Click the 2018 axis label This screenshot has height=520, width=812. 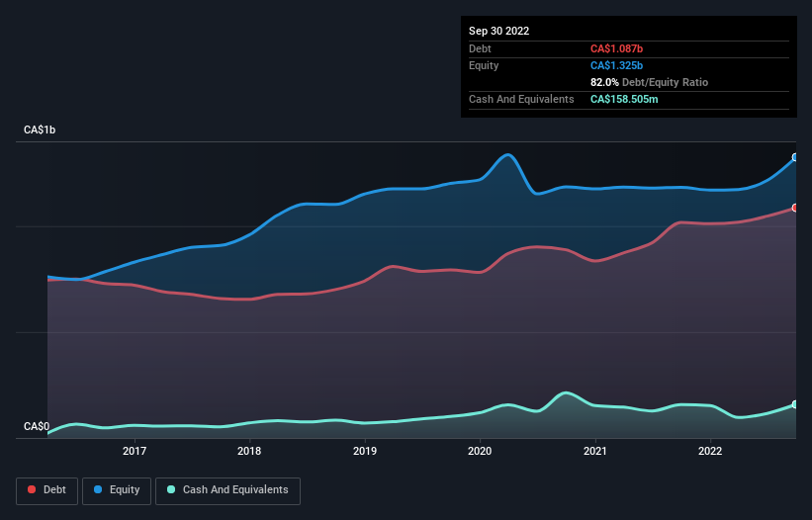pyautogui.click(x=249, y=451)
